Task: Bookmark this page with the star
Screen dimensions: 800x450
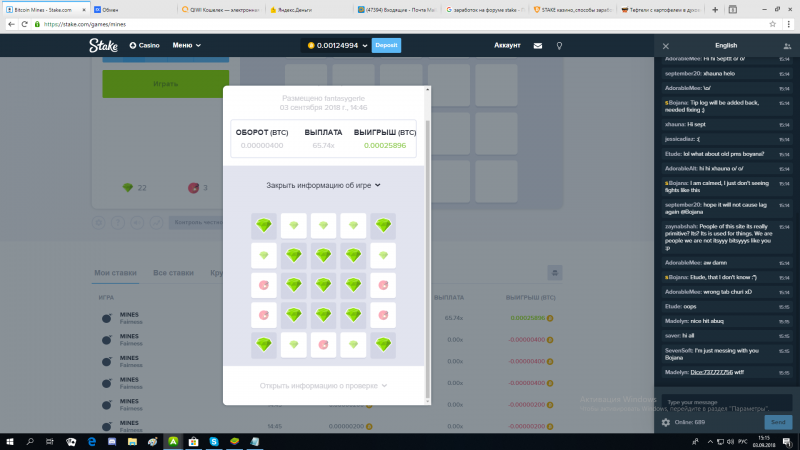Action: pos(772,24)
